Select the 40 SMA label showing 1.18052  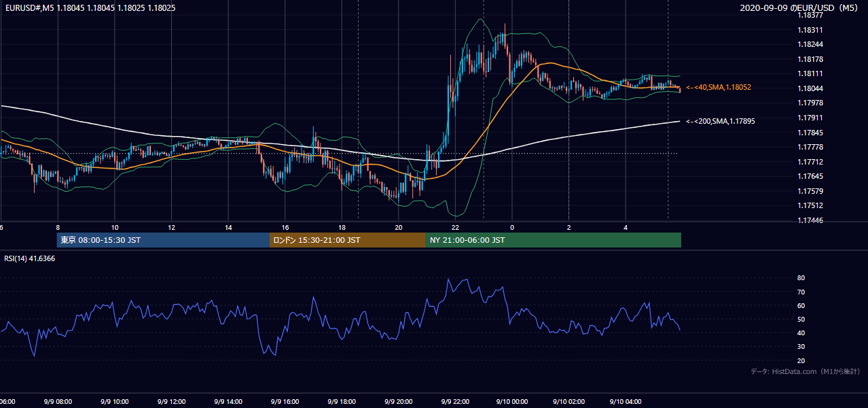(719, 87)
